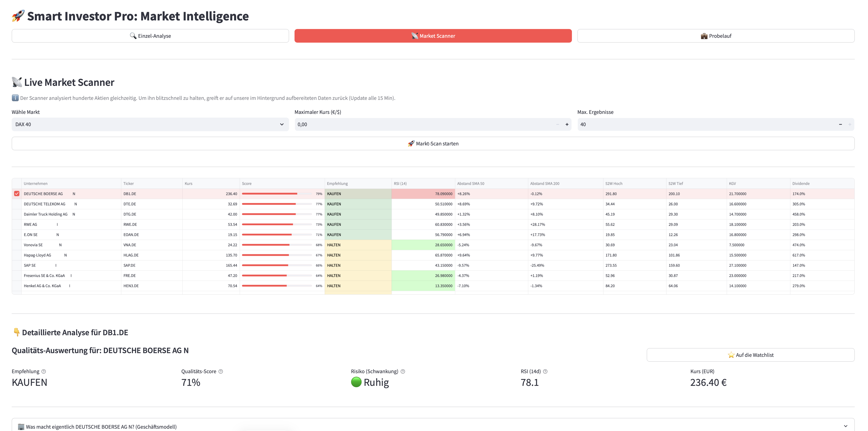Select the E.ON SE row checkbox
Screen dimensions: 868x431
pos(17,235)
